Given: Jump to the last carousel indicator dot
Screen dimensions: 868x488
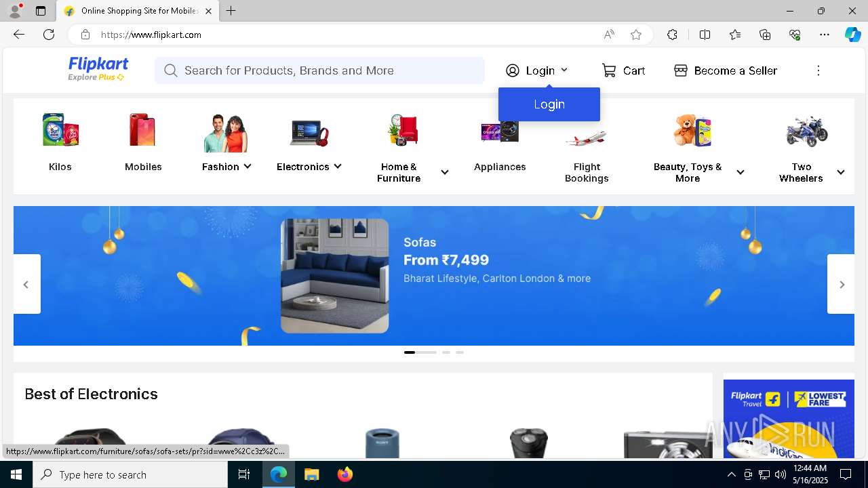Looking at the screenshot, I should 460,352.
